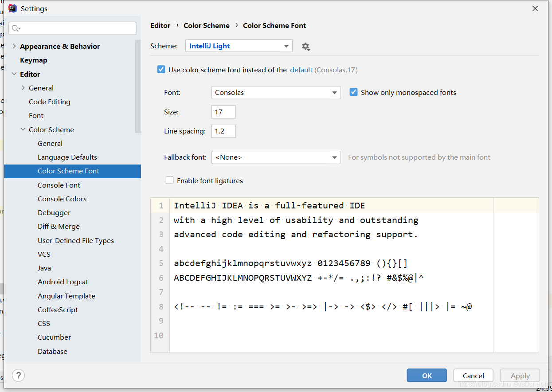
Task: Select Language Defaults item
Action: (67, 157)
